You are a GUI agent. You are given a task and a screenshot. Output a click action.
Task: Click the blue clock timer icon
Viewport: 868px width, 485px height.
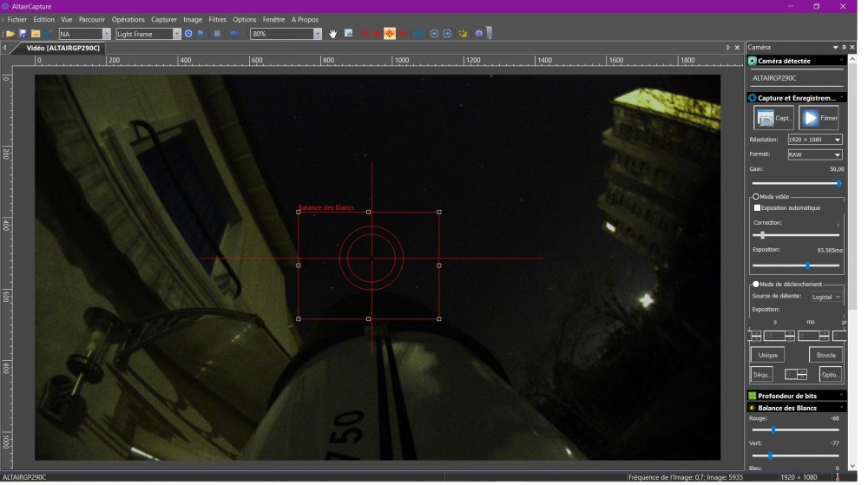(188, 34)
